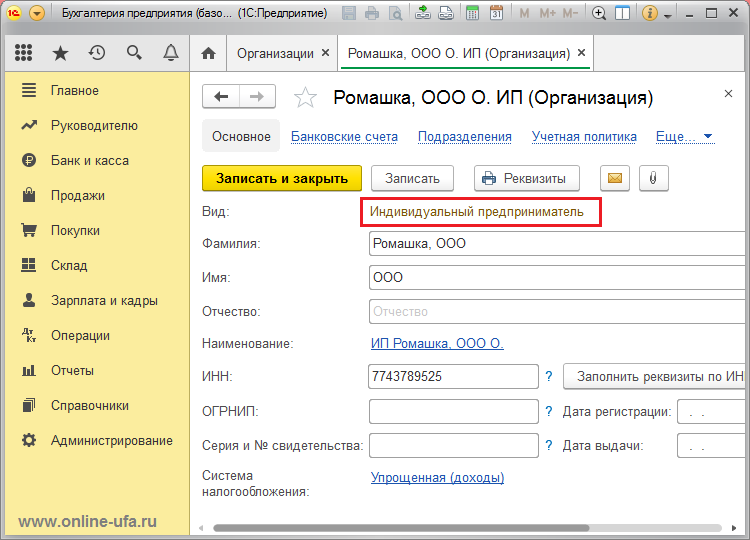Image resolution: width=750 pixels, height=540 pixels.
Task: Click the paperclip attached files button
Action: (x=653, y=178)
